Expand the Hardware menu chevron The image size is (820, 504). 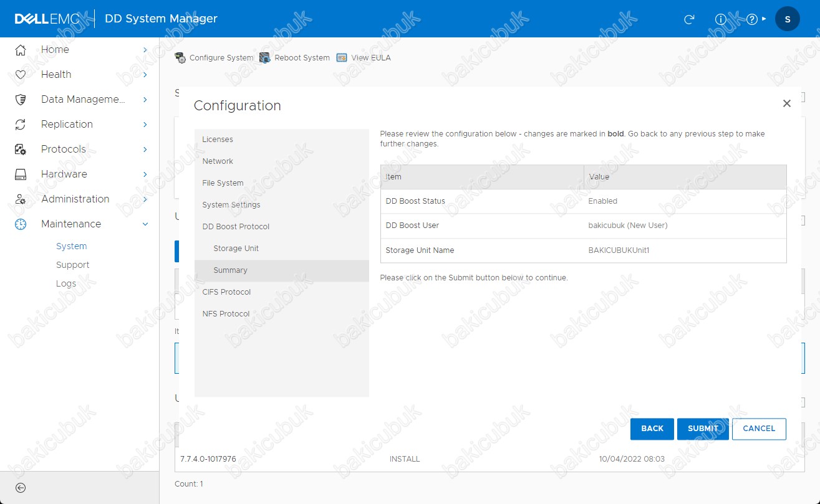tap(145, 174)
